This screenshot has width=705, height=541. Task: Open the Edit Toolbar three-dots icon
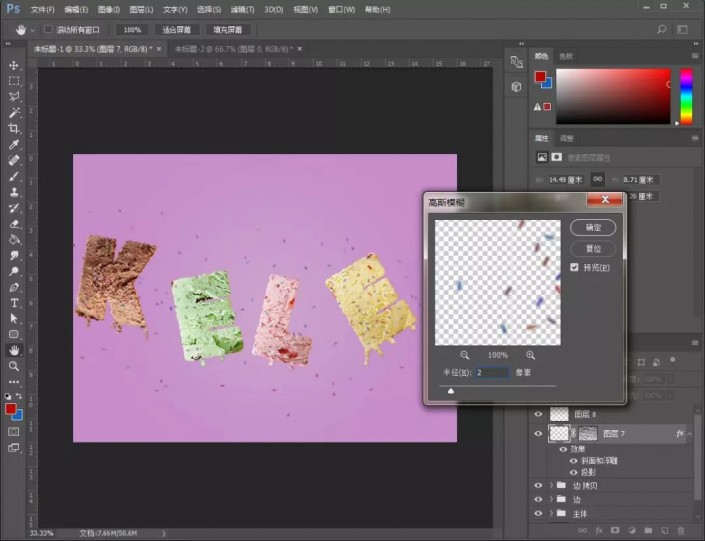tap(14, 382)
